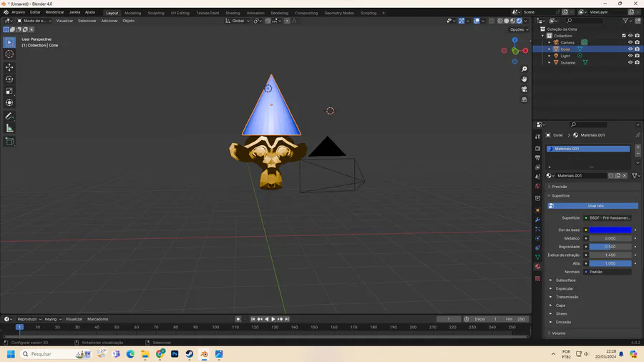This screenshot has width=644, height=362.
Task: Expand the Volume section
Action: coord(558,333)
